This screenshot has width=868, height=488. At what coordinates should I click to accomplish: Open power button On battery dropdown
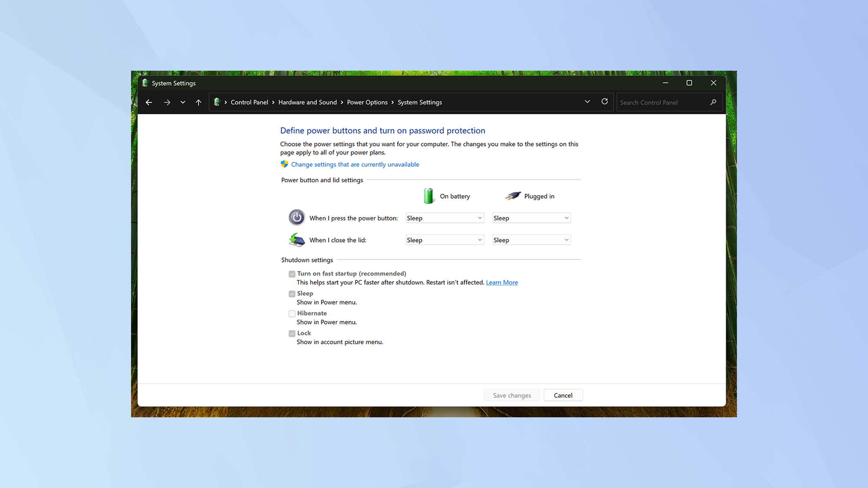[x=444, y=218]
